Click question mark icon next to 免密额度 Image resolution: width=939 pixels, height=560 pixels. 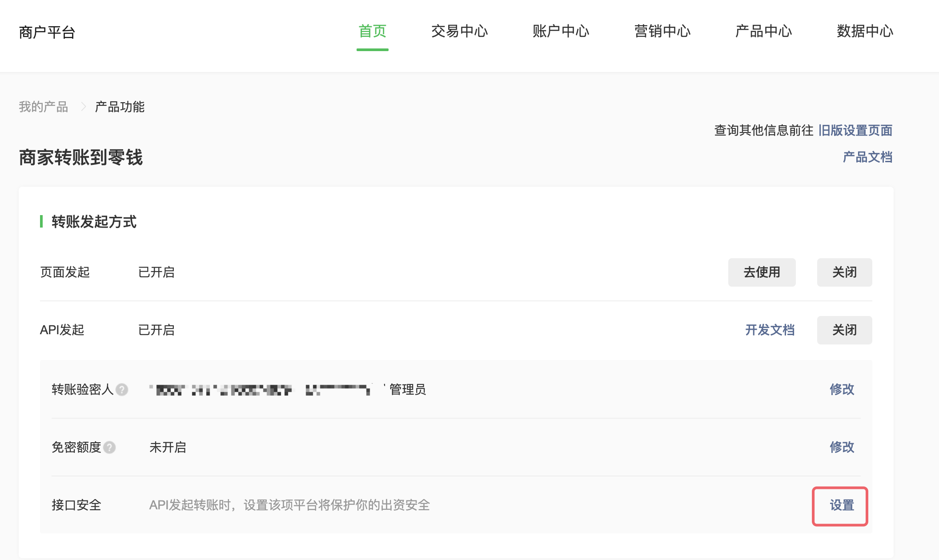click(x=109, y=448)
